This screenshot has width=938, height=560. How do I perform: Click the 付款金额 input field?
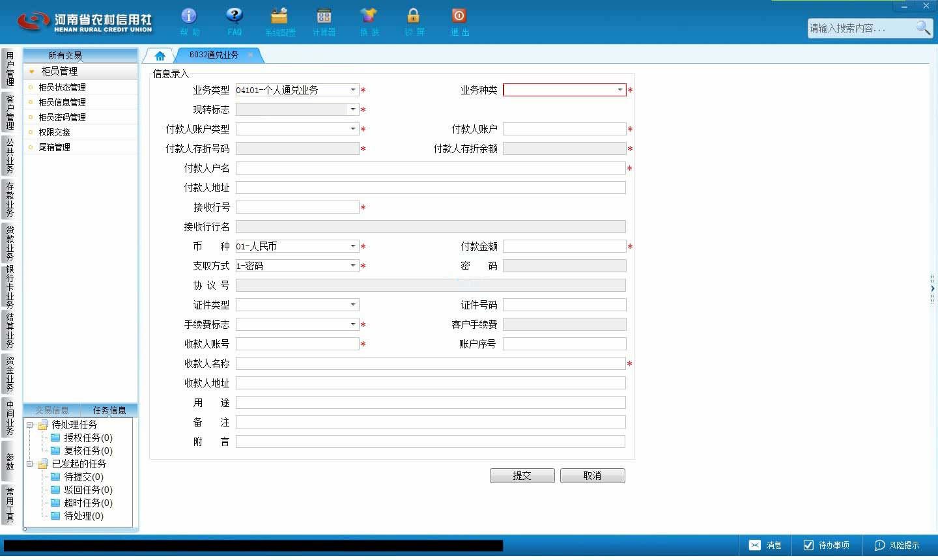point(564,246)
